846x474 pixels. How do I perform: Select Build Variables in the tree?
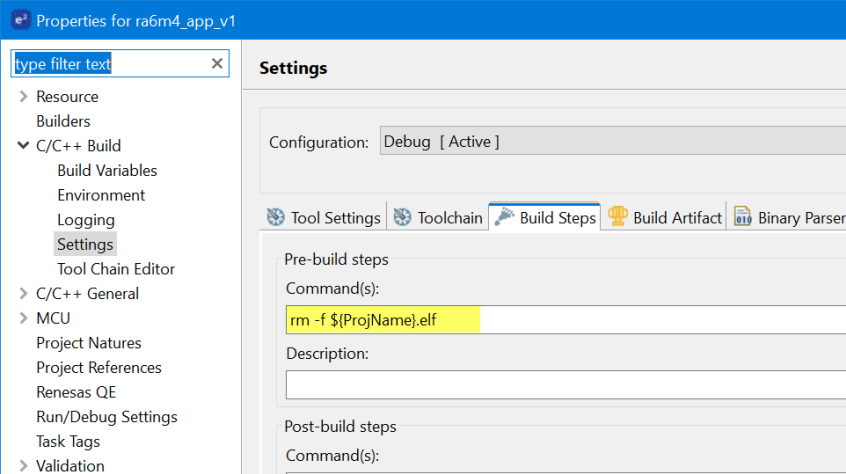click(x=107, y=171)
